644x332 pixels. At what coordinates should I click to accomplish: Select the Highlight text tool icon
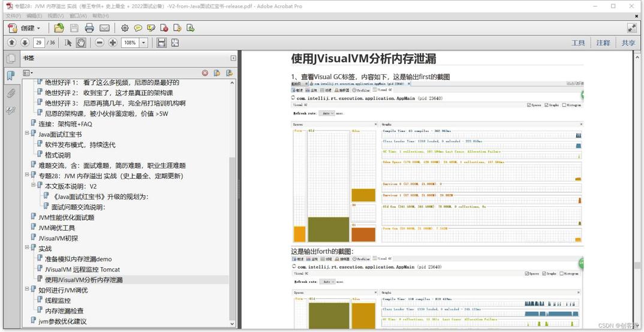[x=151, y=28]
